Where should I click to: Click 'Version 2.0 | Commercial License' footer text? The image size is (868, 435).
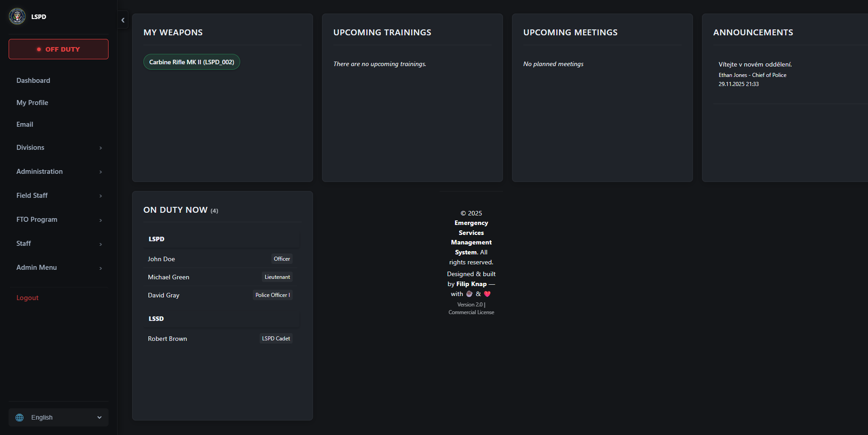(x=471, y=309)
